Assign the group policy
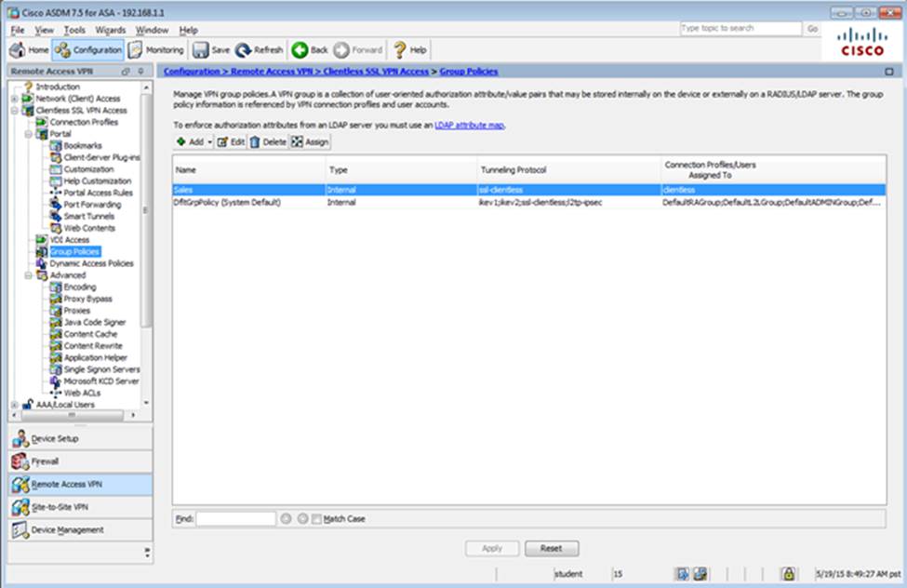Screen dimensions: 907x588 (x=311, y=141)
